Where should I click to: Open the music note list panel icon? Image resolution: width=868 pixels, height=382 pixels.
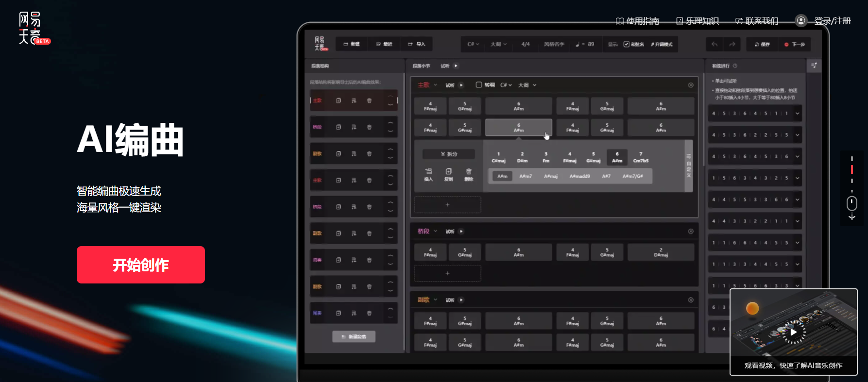tap(814, 66)
